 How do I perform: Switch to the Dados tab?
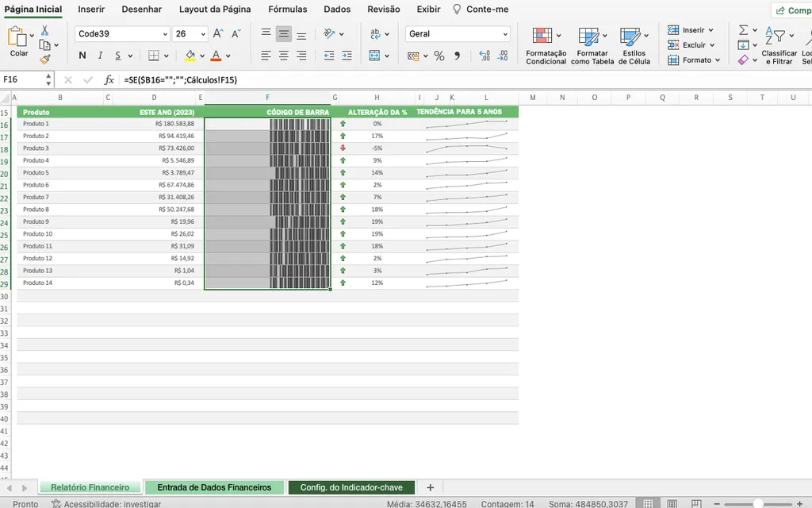point(337,10)
